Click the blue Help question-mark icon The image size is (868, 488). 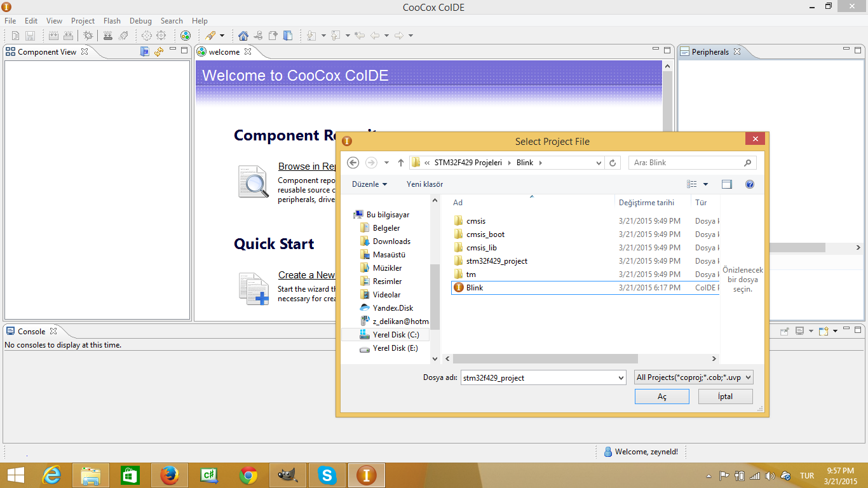click(750, 184)
